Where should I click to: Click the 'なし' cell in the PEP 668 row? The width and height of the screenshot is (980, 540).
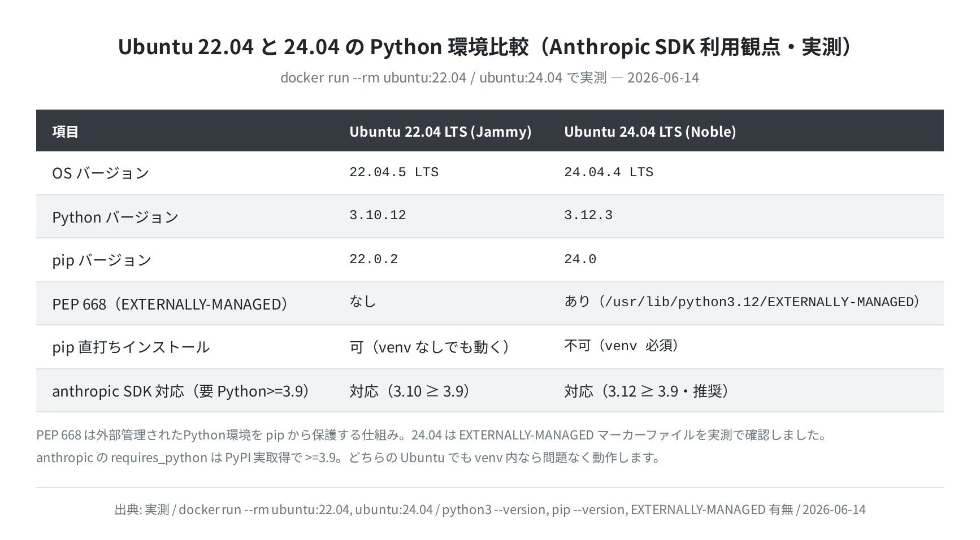pyautogui.click(x=362, y=302)
